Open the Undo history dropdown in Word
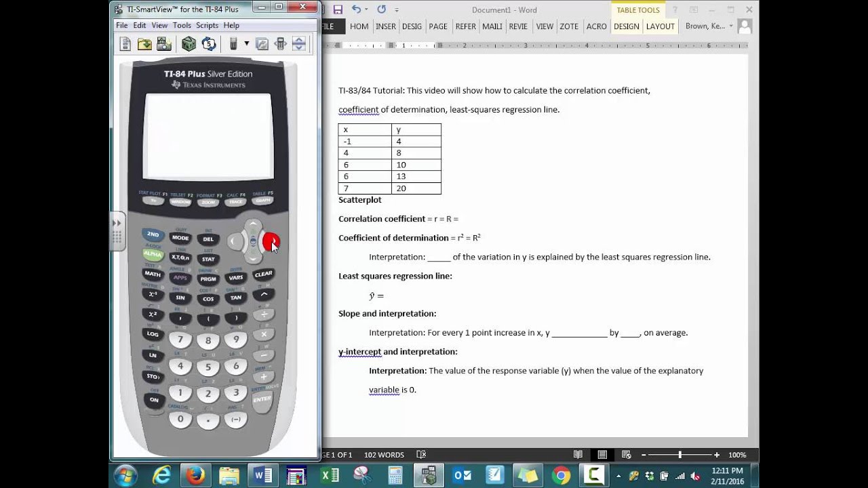The image size is (868, 488). [x=368, y=10]
